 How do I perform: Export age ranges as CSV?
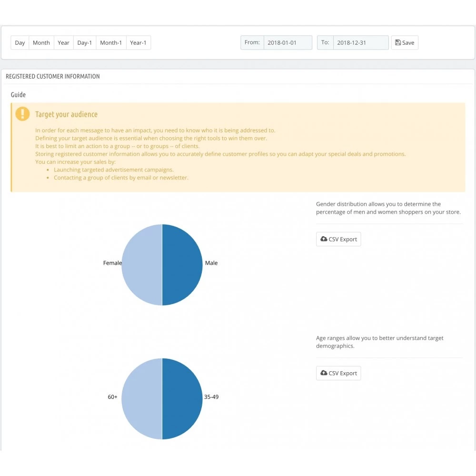point(338,373)
